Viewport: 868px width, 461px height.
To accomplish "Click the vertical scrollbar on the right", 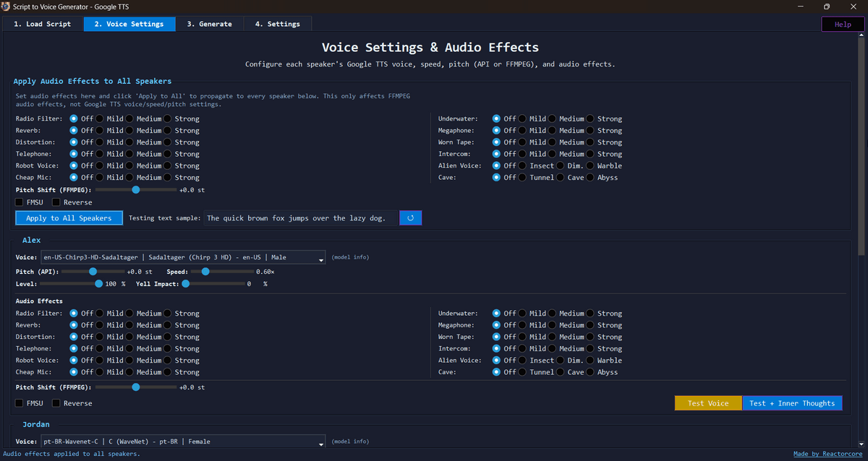I will (861, 145).
